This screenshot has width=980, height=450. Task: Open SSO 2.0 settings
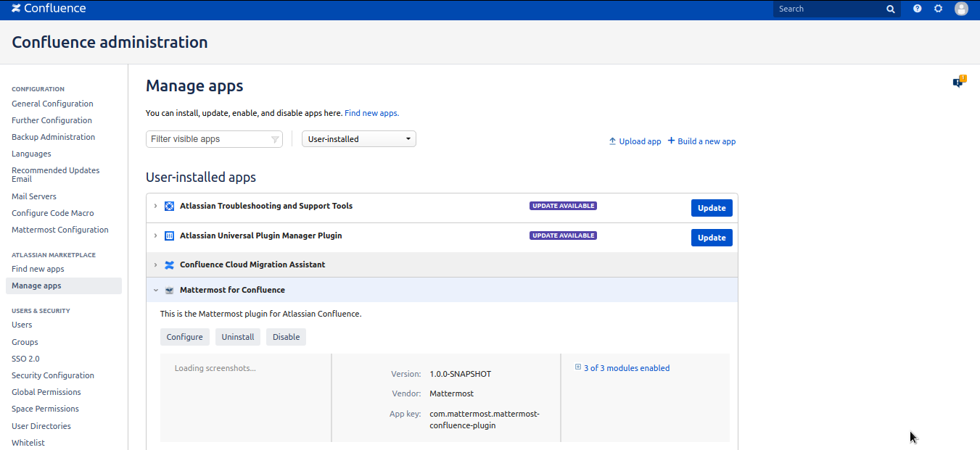pos(25,359)
